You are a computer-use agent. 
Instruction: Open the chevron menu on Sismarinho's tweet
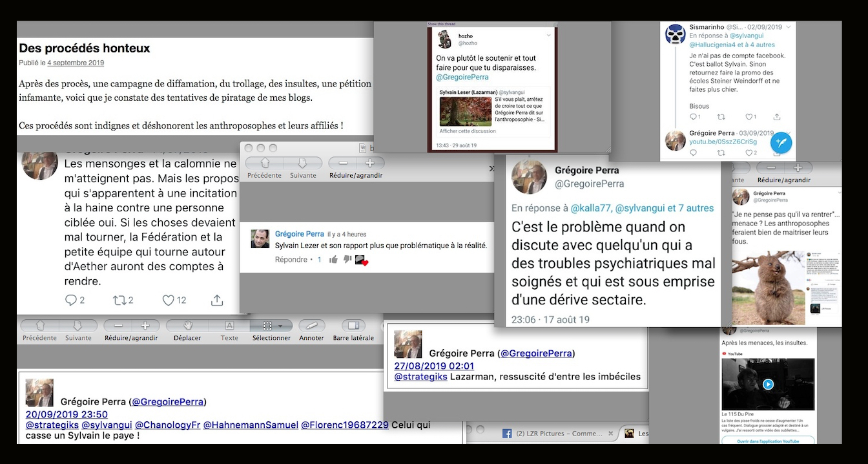pyautogui.click(x=789, y=27)
